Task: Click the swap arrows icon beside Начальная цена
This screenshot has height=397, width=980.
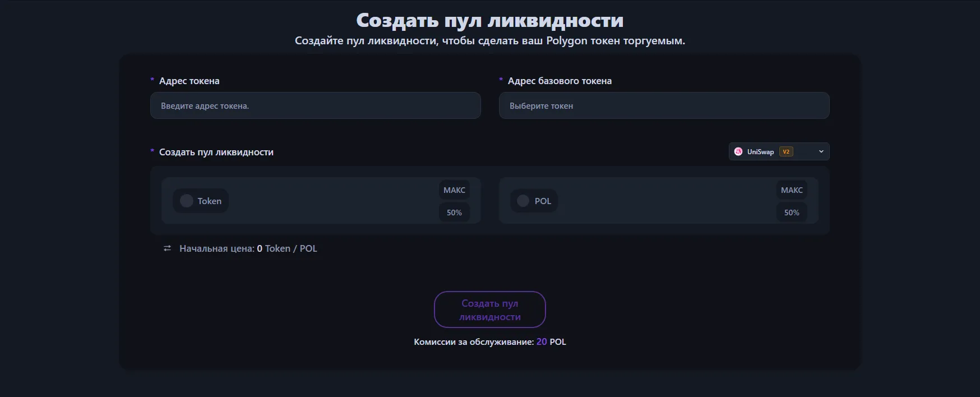Action: click(x=167, y=248)
